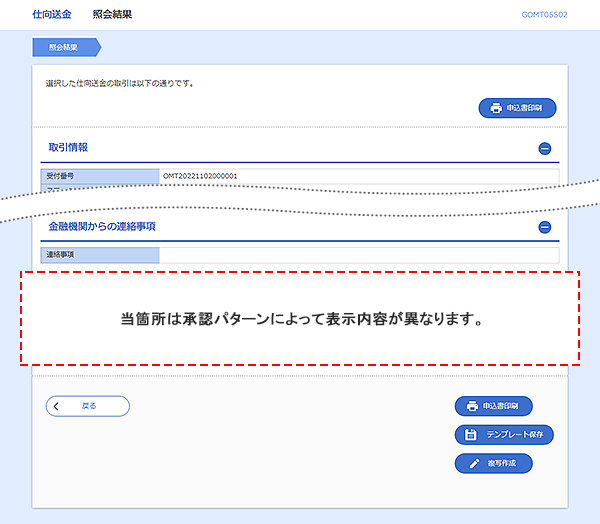Click the screen ID GOMT05S02

click(544, 15)
